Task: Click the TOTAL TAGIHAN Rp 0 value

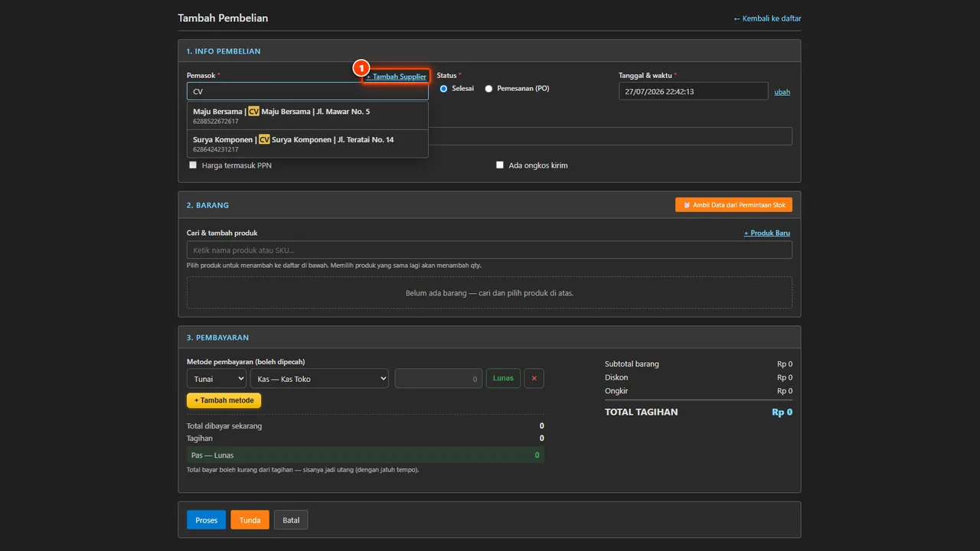Action: tap(782, 412)
